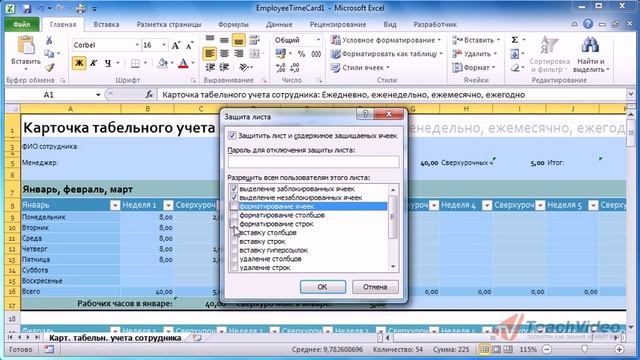This screenshot has width=640, height=360.
Task: Click the Paste (Вставить) clipboard icon
Action: (x=26, y=45)
